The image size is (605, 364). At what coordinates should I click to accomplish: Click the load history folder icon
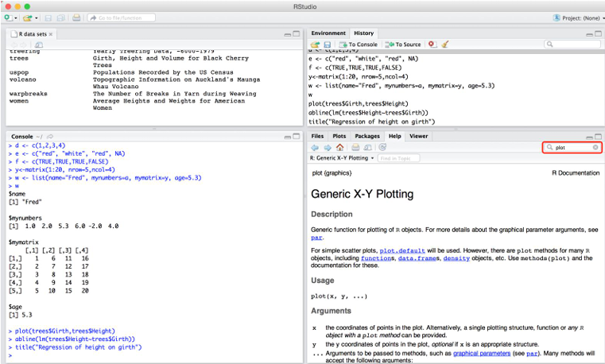tap(316, 45)
